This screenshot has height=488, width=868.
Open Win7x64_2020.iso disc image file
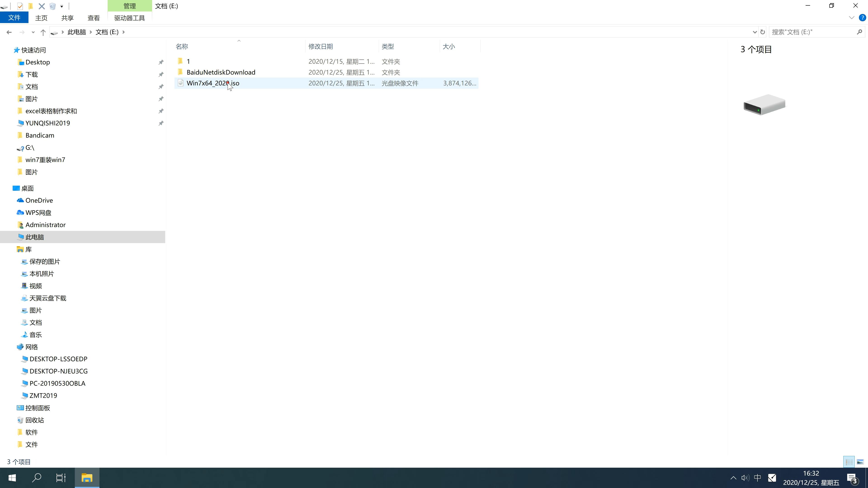213,83
